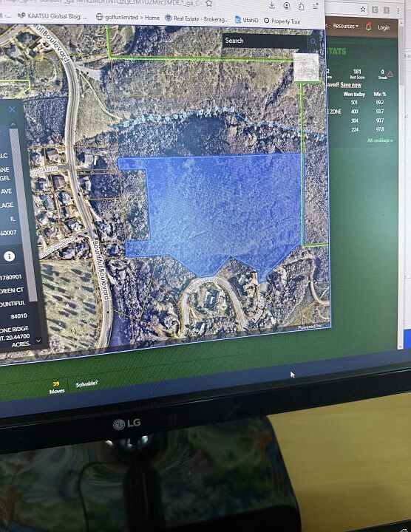Viewport: 411px width, 532px height.
Task: Click the parcel panel vertical scrollbar
Action: pyautogui.click(x=24, y=214)
